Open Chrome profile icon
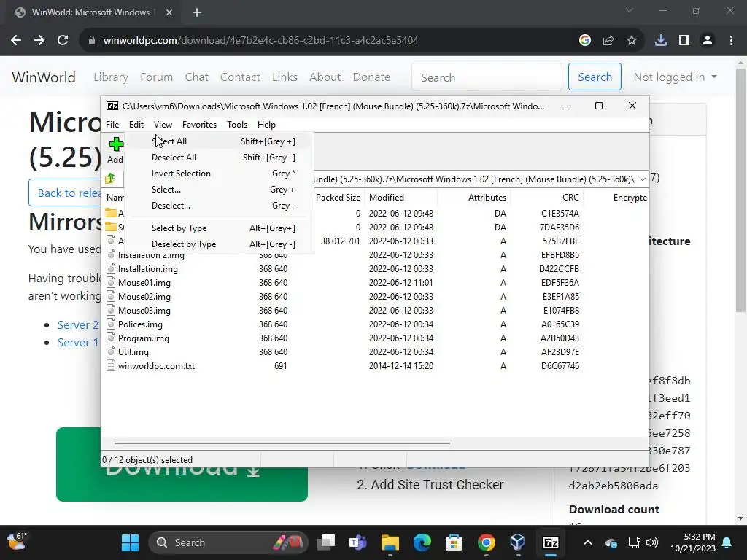Screen dimensions: 747x560 click(708, 41)
